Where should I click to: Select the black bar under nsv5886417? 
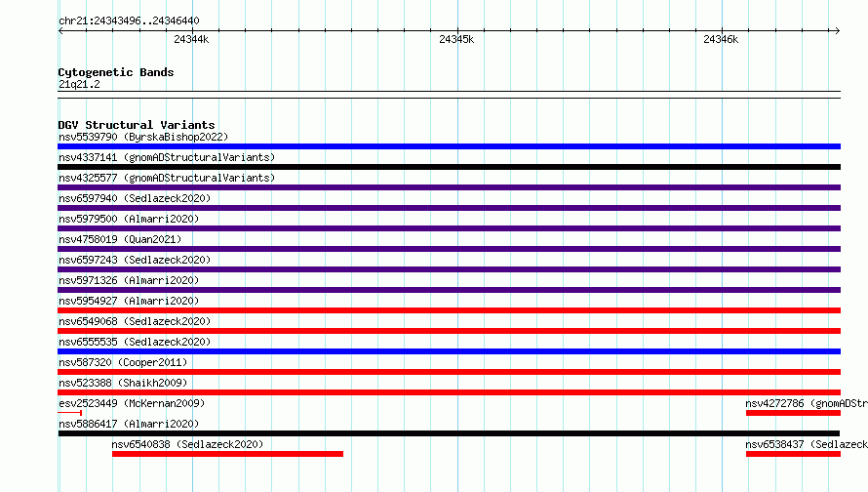[449, 433]
